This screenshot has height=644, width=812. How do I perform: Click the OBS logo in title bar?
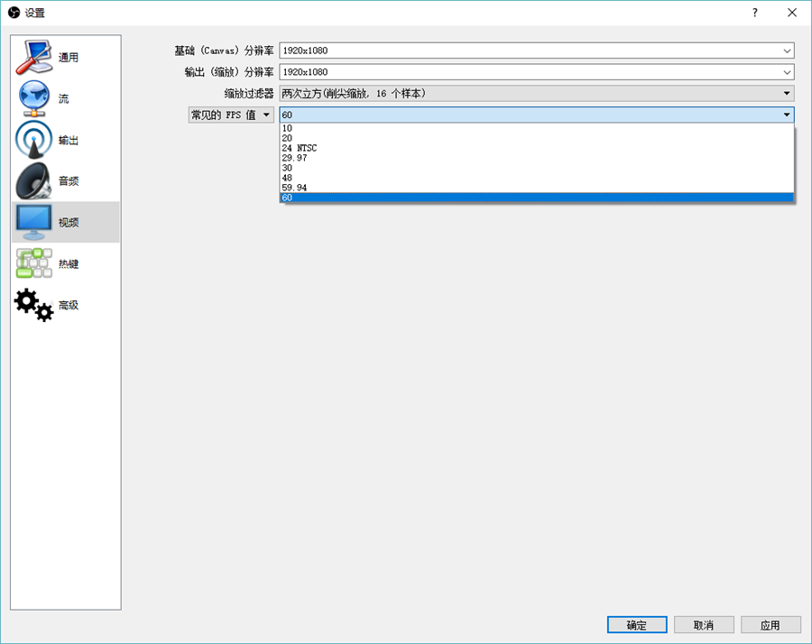pyautogui.click(x=14, y=13)
